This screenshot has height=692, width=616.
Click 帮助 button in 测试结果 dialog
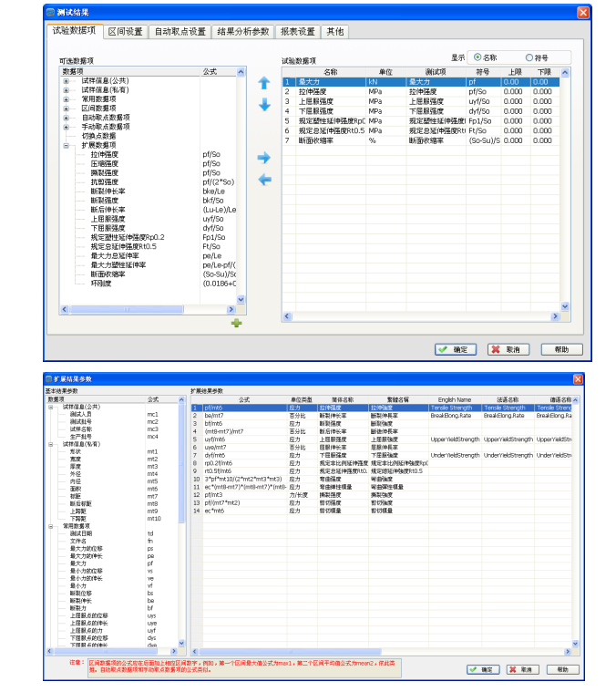click(x=561, y=349)
